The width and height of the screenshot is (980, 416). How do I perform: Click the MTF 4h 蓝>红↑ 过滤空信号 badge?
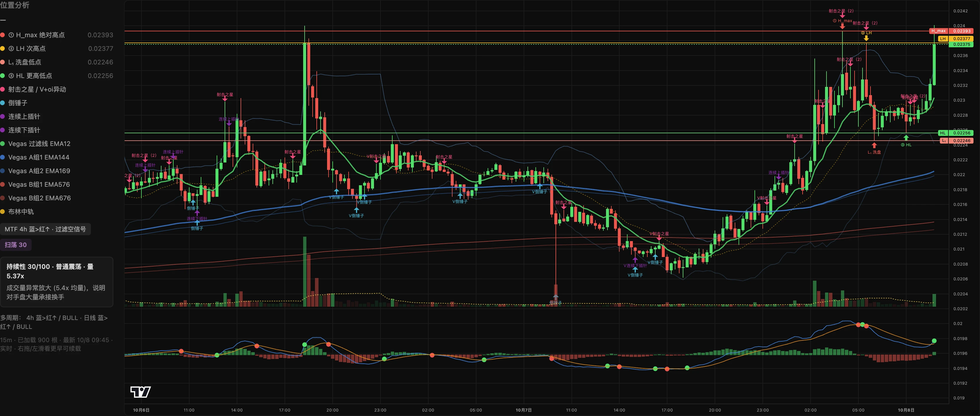[x=45, y=229]
